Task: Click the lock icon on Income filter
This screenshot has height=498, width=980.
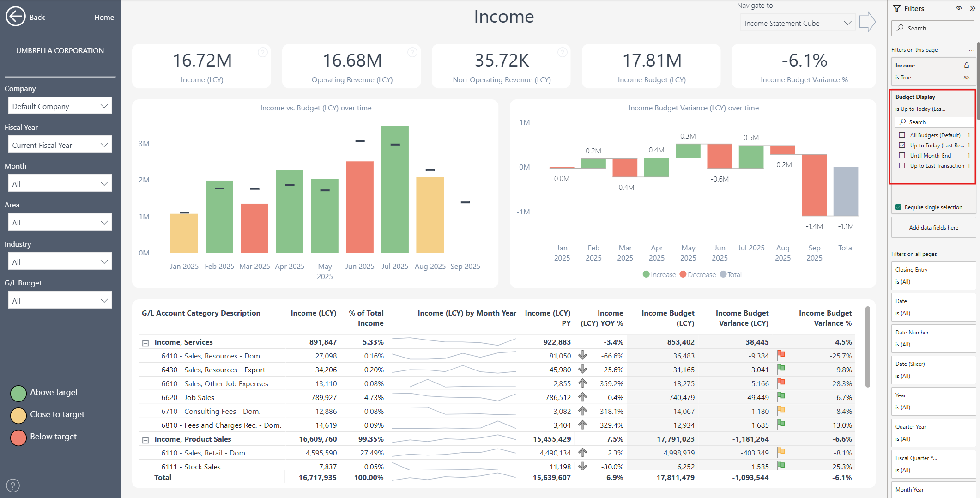Action: click(966, 66)
